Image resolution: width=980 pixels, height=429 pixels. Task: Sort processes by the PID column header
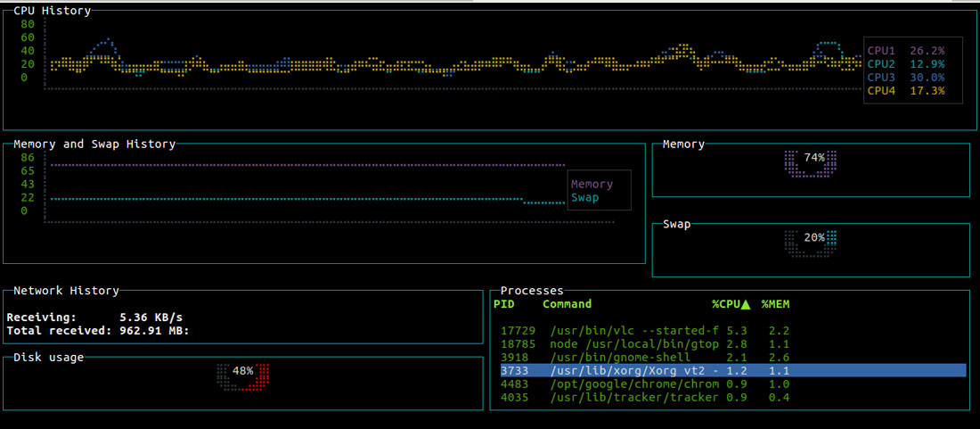pos(503,304)
